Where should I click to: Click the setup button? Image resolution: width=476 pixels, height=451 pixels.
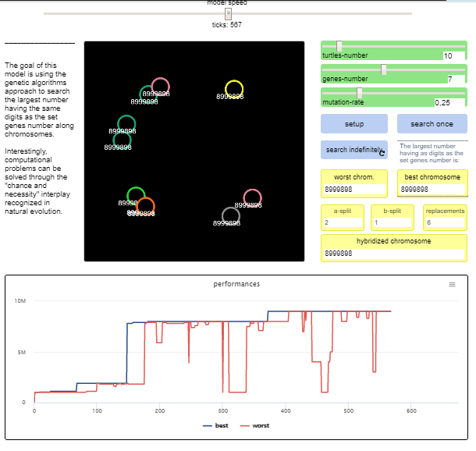tap(354, 124)
